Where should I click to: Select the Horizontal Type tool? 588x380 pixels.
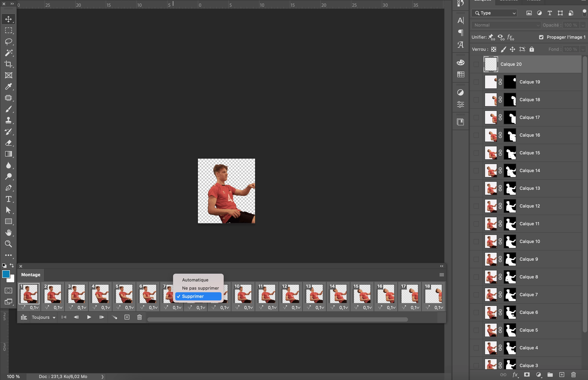(8, 199)
